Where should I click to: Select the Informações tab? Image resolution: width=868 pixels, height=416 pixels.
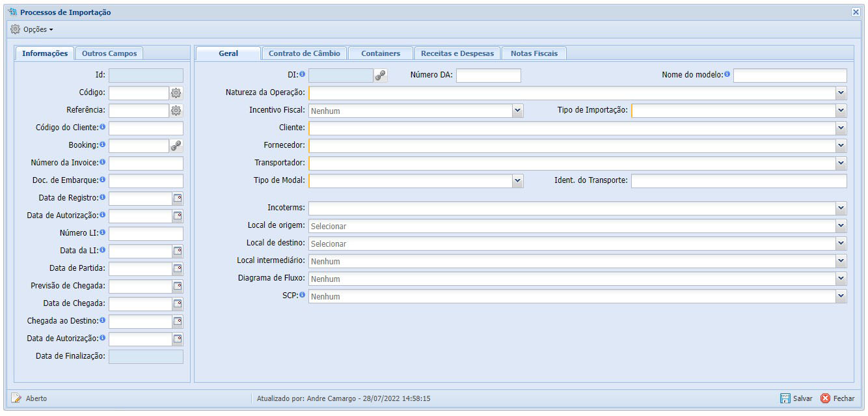click(45, 53)
